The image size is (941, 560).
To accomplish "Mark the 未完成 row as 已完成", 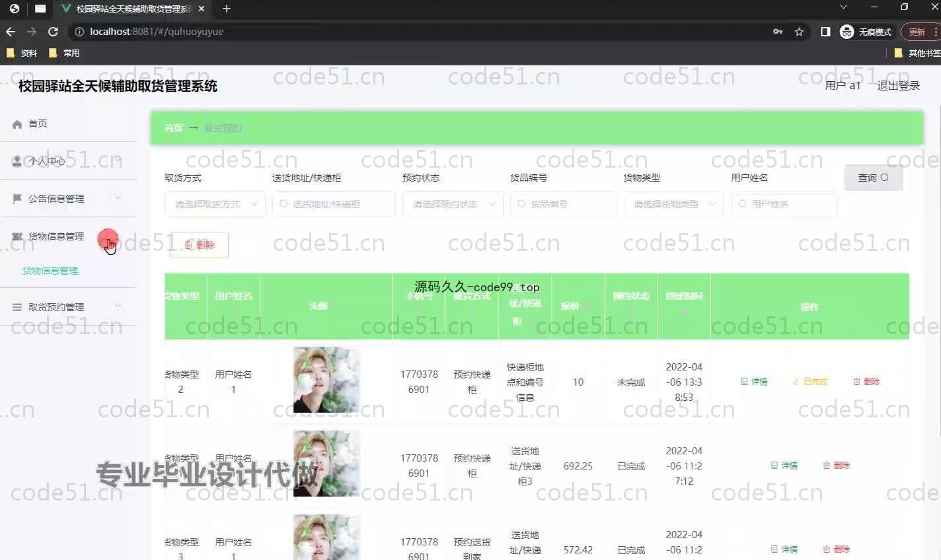I will [809, 382].
